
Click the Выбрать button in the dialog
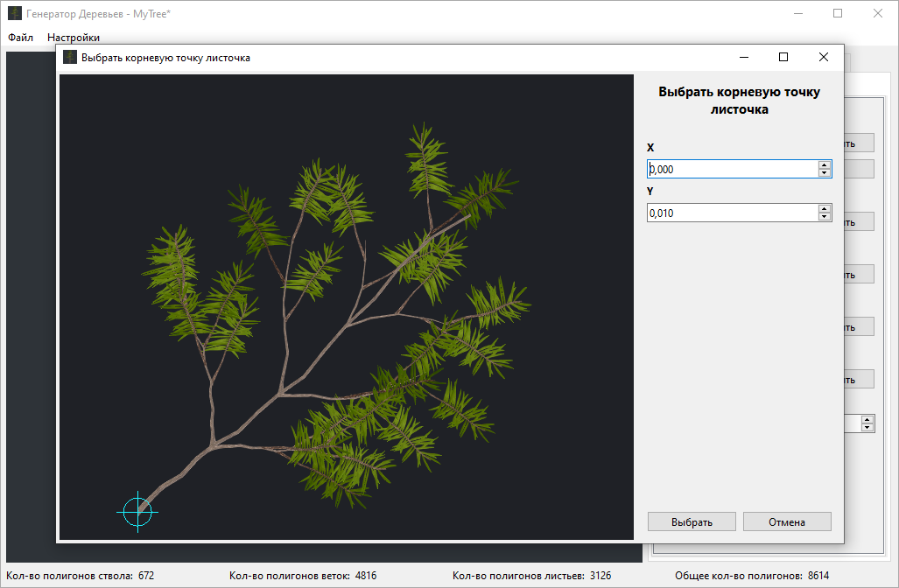coord(692,521)
